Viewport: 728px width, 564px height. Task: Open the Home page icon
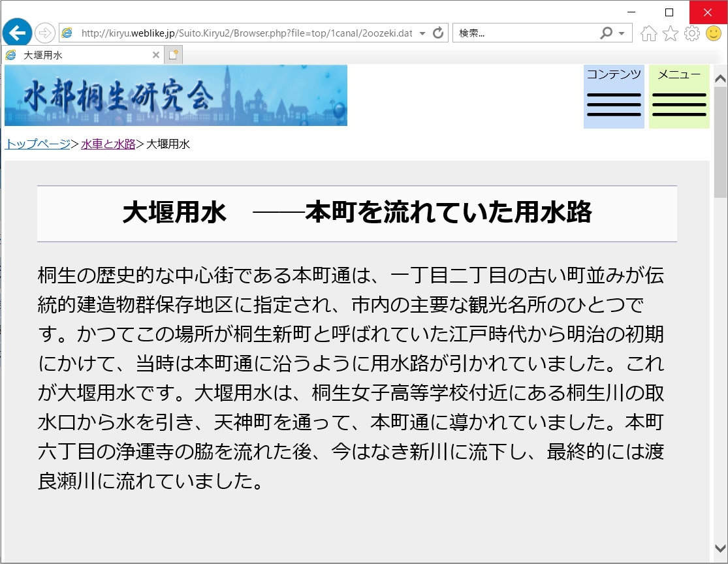[x=648, y=33]
